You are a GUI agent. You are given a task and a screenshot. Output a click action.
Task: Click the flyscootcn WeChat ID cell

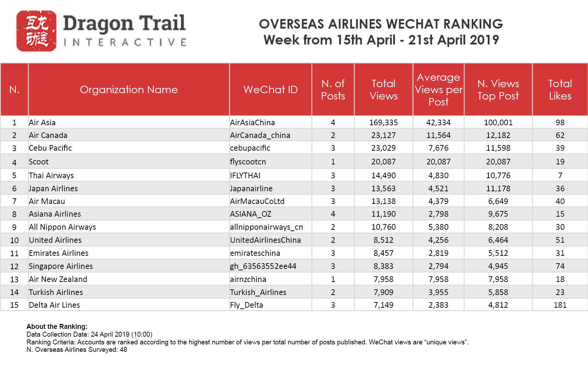248,162
